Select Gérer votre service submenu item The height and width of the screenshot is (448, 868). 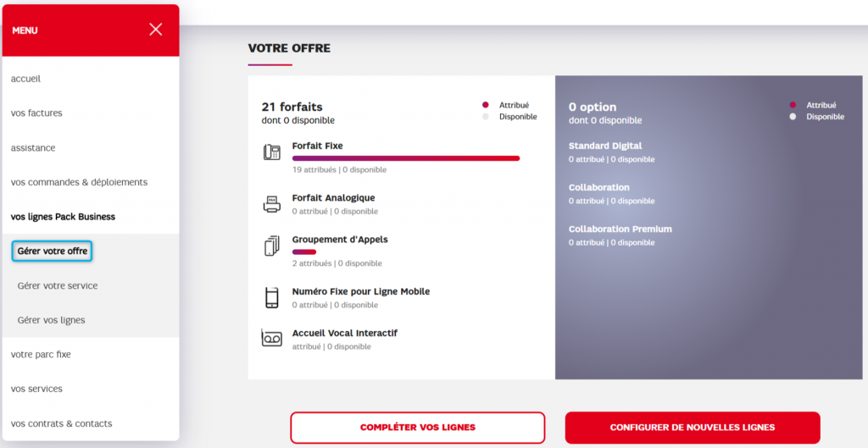[x=58, y=285]
